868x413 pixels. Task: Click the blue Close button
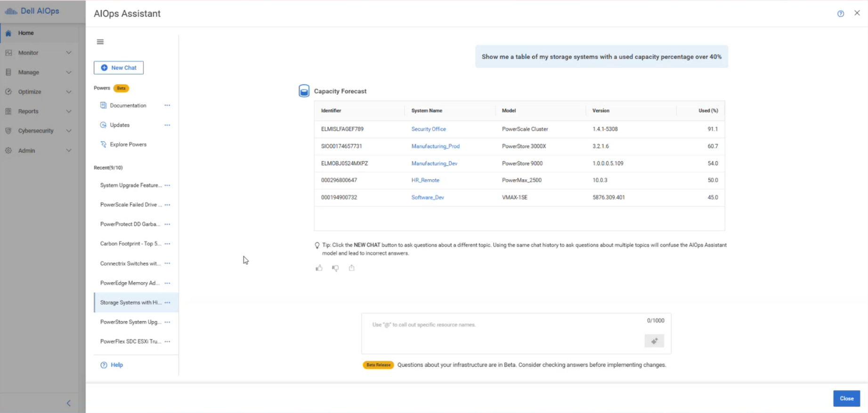point(846,398)
